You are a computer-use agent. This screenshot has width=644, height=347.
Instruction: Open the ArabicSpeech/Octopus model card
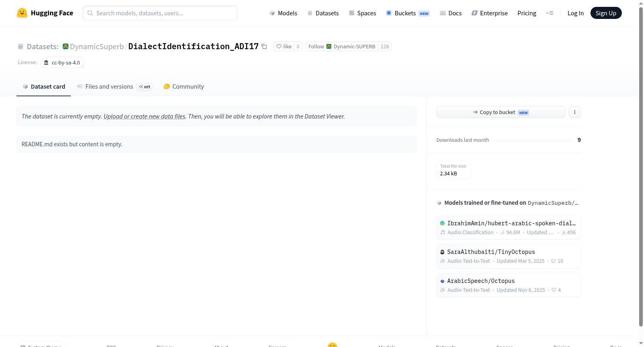click(x=508, y=285)
